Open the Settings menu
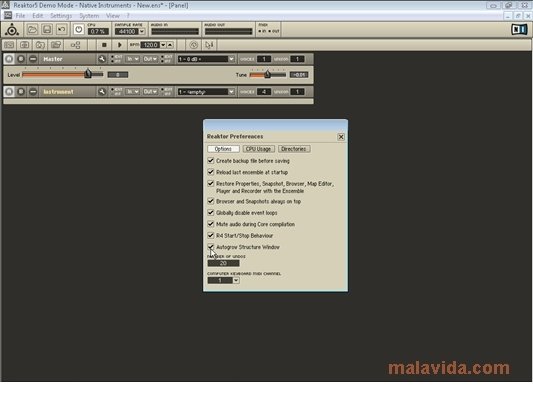Screen dimensions: 533x399 [x=61, y=16]
